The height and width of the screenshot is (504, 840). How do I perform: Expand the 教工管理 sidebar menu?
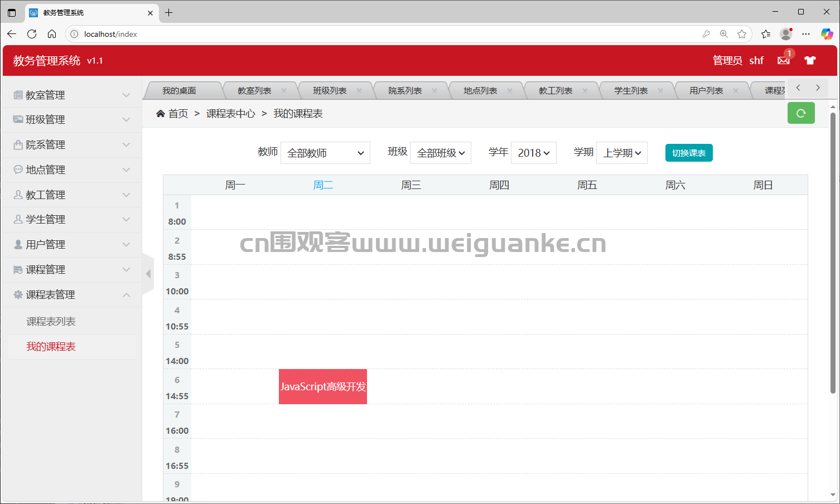tap(72, 195)
